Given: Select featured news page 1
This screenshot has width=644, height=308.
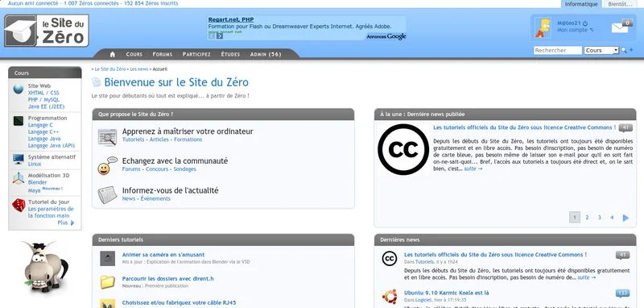Looking at the screenshot, I should click(x=575, y=218).
